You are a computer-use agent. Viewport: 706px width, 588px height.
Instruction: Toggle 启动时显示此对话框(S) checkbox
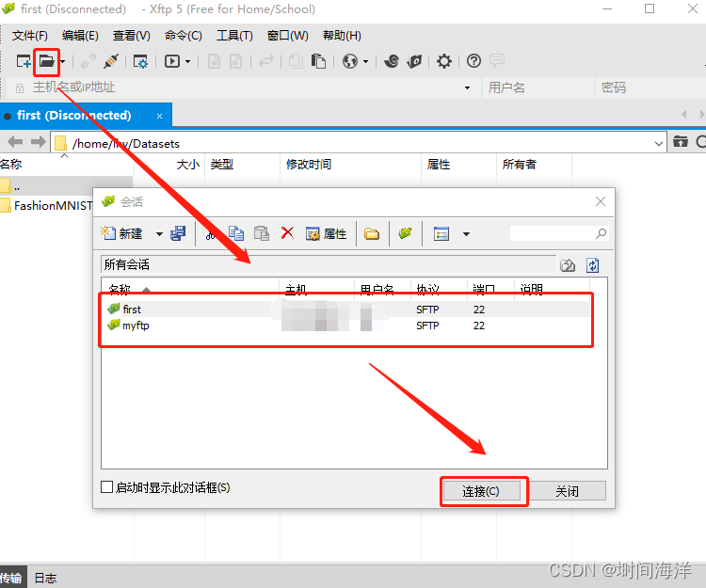coord(106,487)
